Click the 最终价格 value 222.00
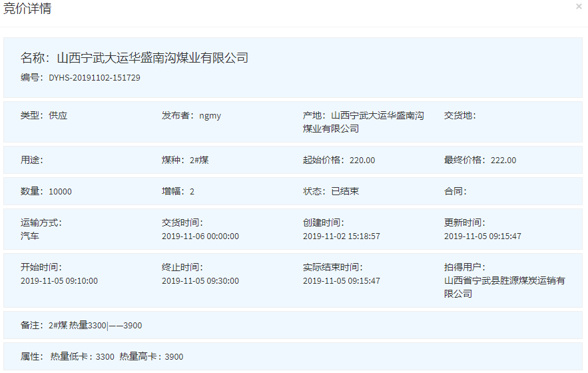The height and width of the screenshot is (373, 588). pyautogui.click(x=503, y=161)
